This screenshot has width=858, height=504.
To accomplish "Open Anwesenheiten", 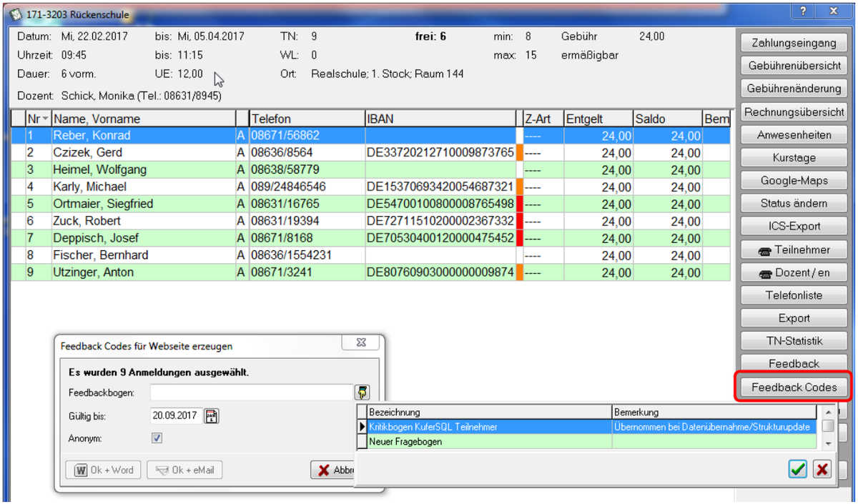I will (x=794, y=134).
